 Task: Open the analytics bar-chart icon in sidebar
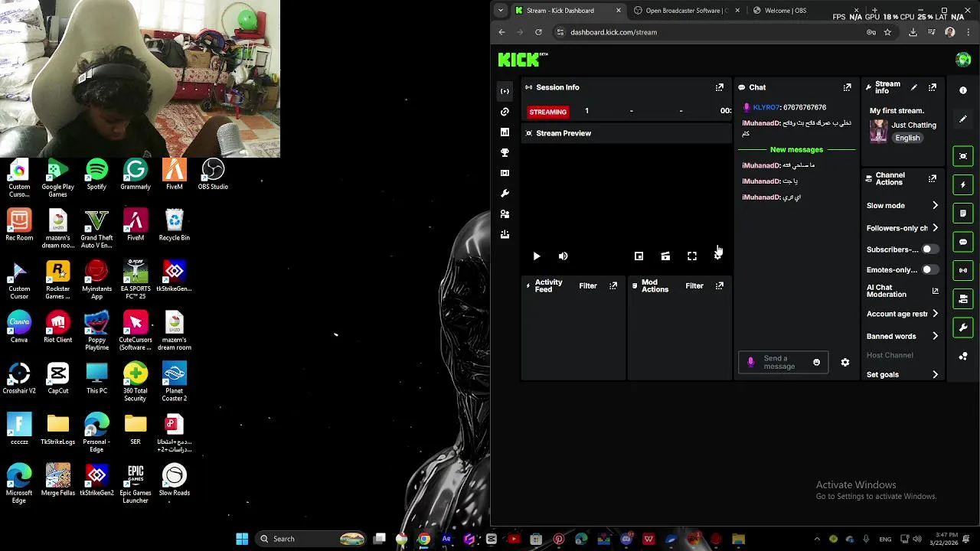pos(505,132)
